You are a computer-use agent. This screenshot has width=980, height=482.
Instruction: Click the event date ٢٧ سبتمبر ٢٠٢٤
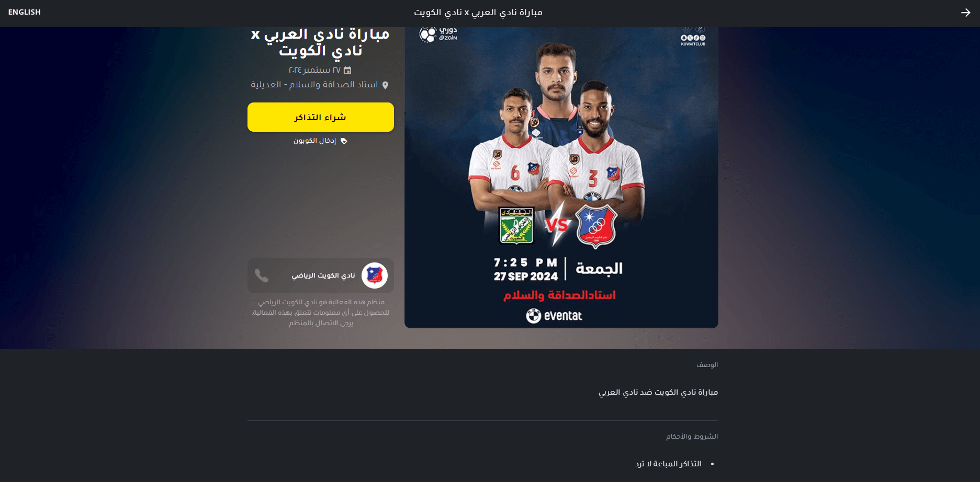(314, 70)
